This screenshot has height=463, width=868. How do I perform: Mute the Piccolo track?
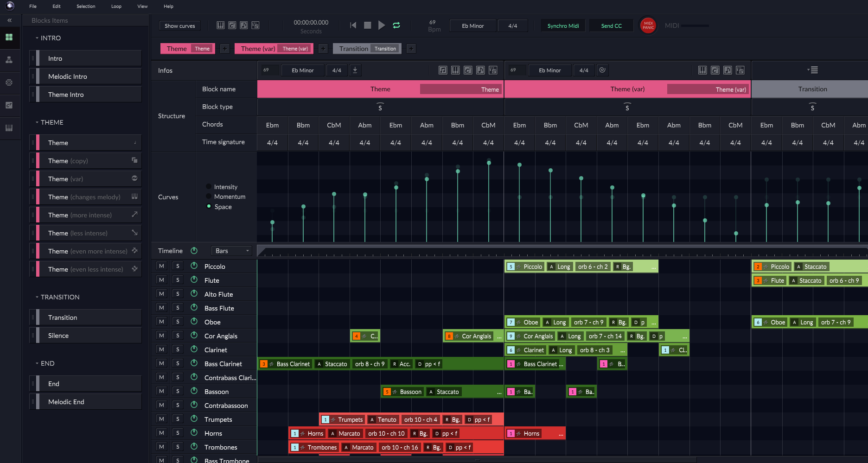click(x=161, y=266)
